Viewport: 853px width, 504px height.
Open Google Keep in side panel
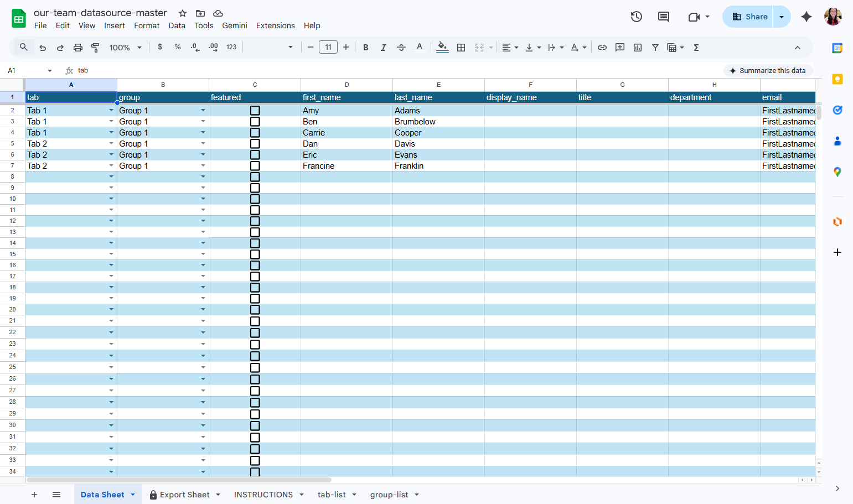(x=838, y=79)
